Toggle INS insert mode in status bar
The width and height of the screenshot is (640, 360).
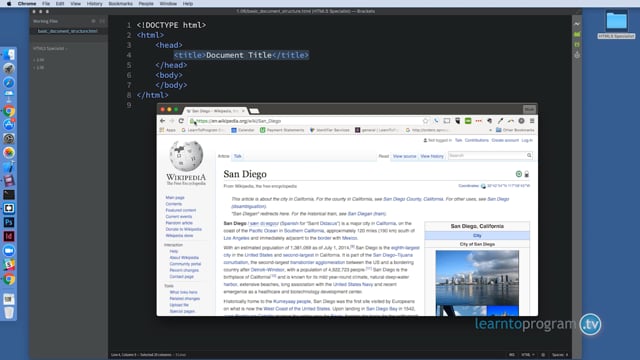(x=511, y=355)
